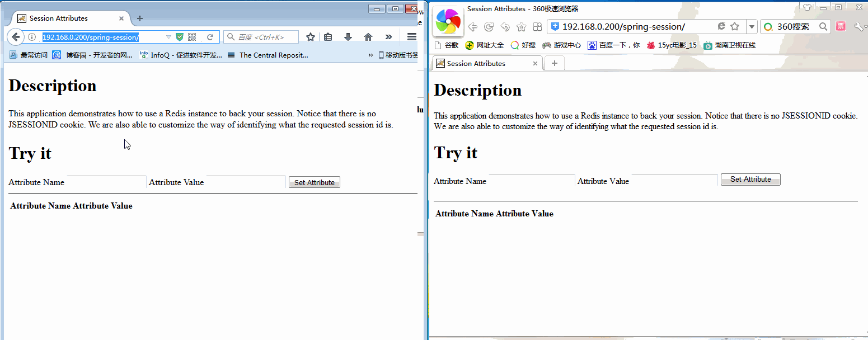This screenshot has height=340, width=868.
Task: Open 360 browser skin shirt icon
Action: (807, 7)
